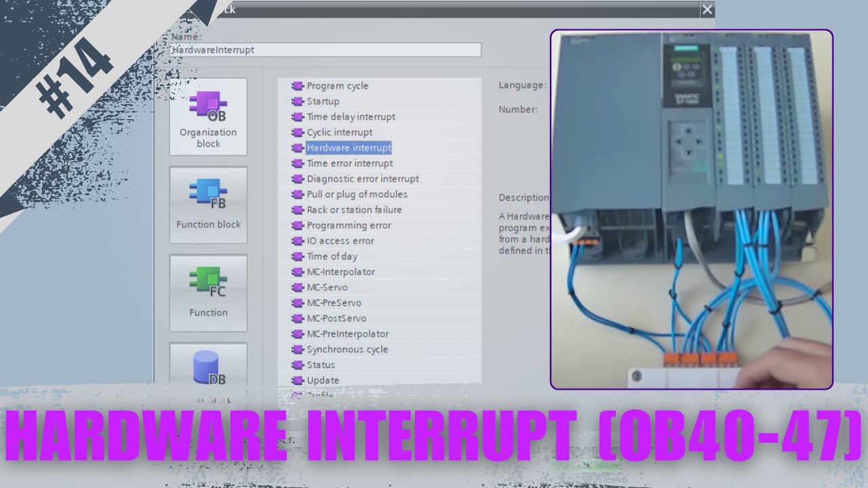Click the MC-PostServo icon
This screenshot has width=868, height=488.
297,319
